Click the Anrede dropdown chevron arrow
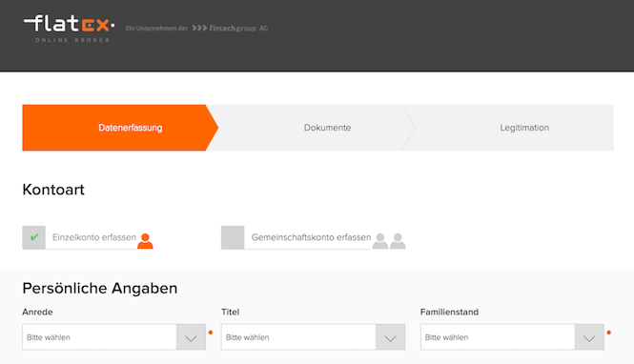 pos(191,337)
